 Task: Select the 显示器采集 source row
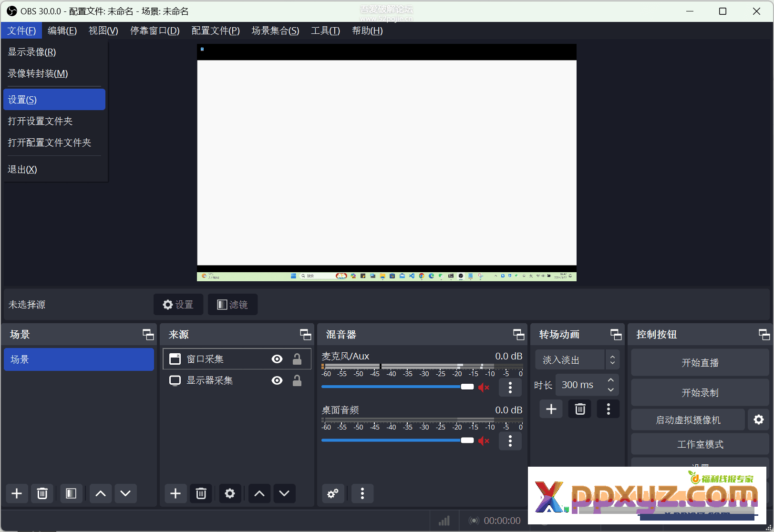pos(237,380)
